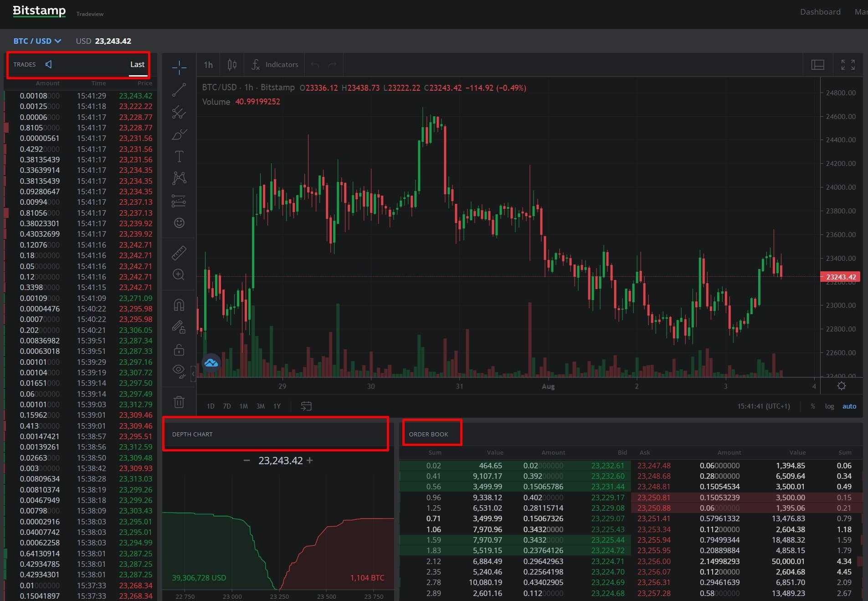The height and width of the screenshot is (601, 868).
Task: Select the trend line drawing tool
Action: [x=179, y=90]
